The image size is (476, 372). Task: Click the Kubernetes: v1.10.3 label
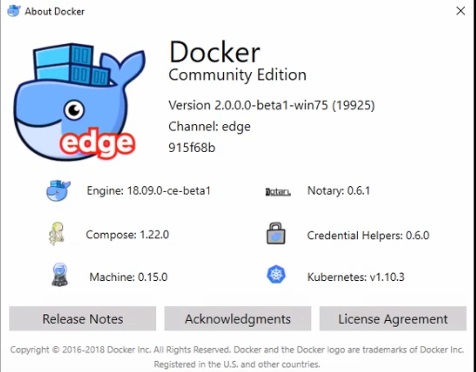pyautogui.click(x=356, y=277)
